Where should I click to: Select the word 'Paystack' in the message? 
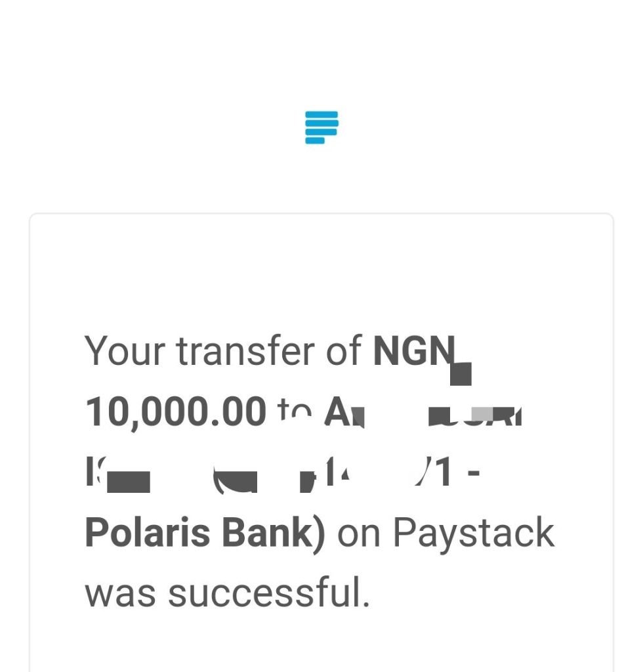point(473,534)
